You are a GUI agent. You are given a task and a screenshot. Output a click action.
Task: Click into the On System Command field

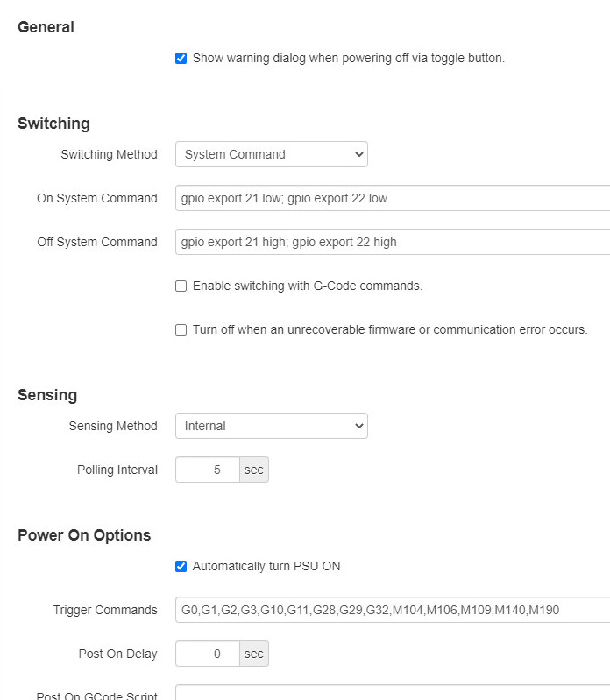(392, 198)
